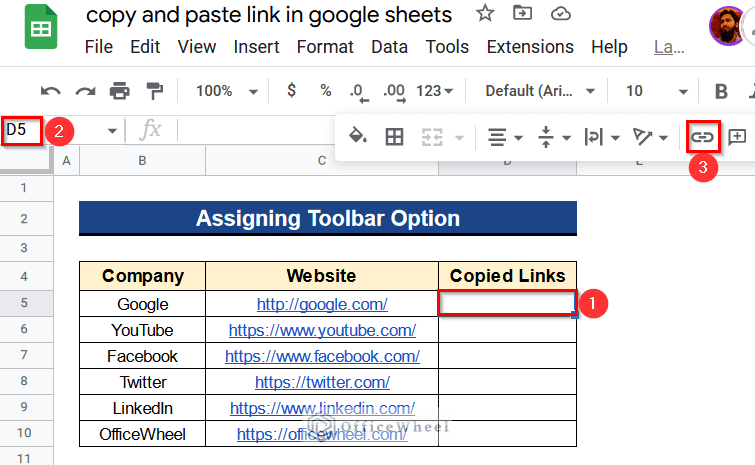The height and width of the screenshot is (465, 755).
Task: Open the Extensions menu
Action: tap(530, 47)
